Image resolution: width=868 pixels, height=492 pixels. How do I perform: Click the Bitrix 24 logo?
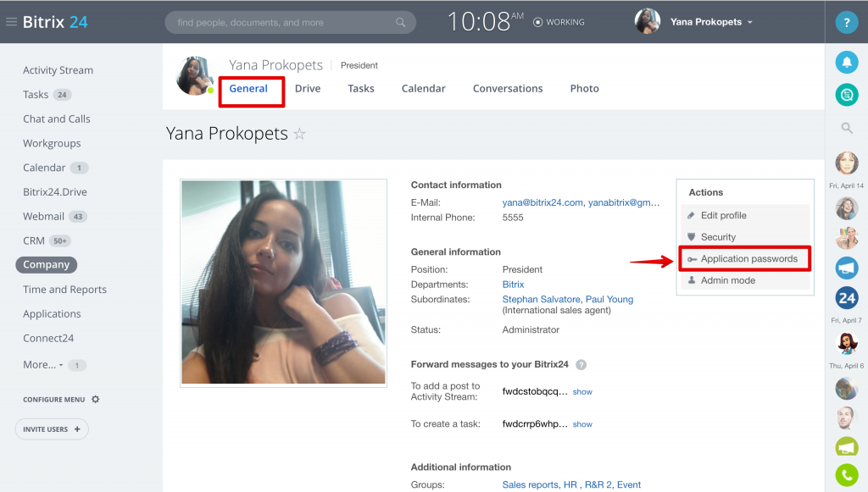[x=55, y=22]
